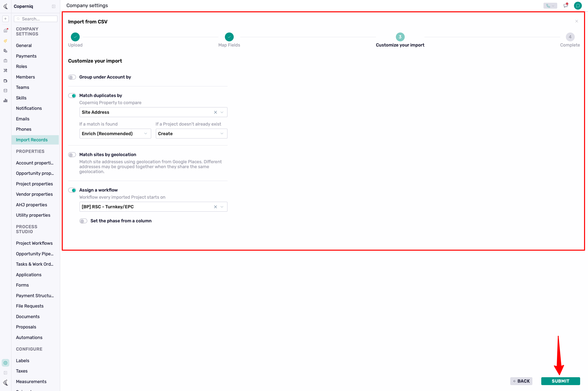Open the Enrich (Recommended) dropdown

tap(115, 134)
